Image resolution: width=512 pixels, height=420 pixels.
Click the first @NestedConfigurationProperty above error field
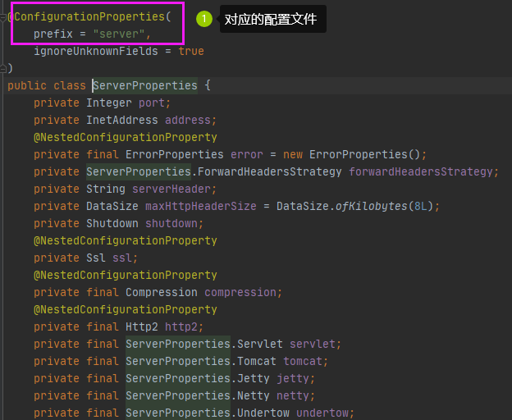coord(126,137)
